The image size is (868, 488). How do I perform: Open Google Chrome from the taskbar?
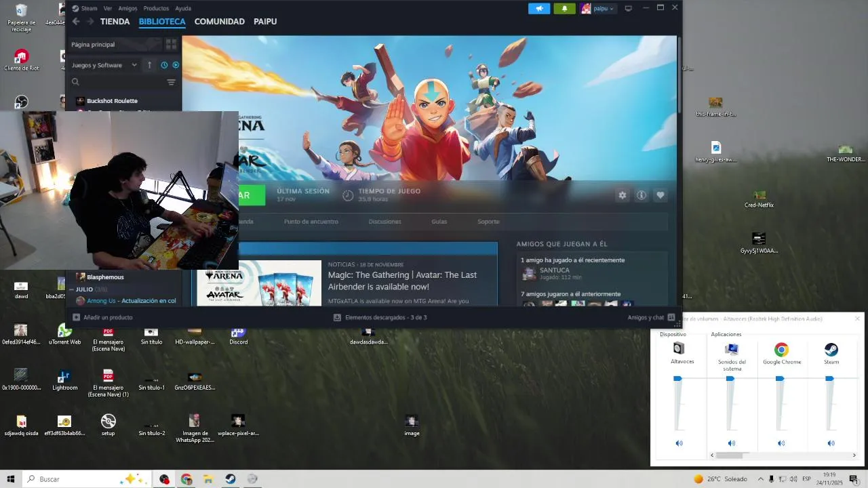(186, 479)
